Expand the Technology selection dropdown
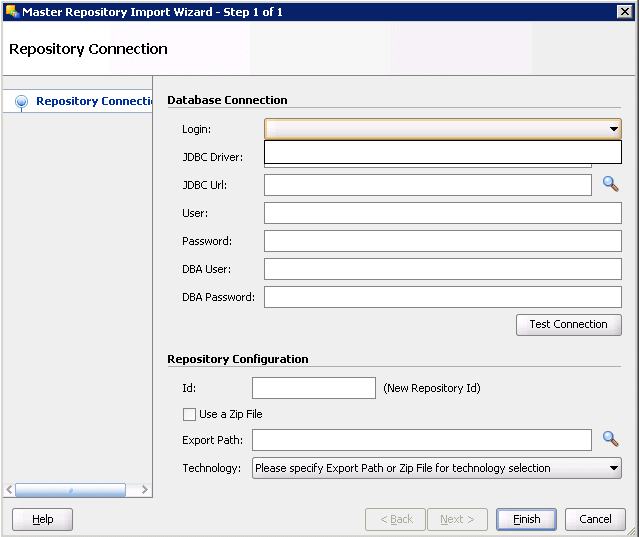Viewport: 639px width, 537px height. coord(613,468)
